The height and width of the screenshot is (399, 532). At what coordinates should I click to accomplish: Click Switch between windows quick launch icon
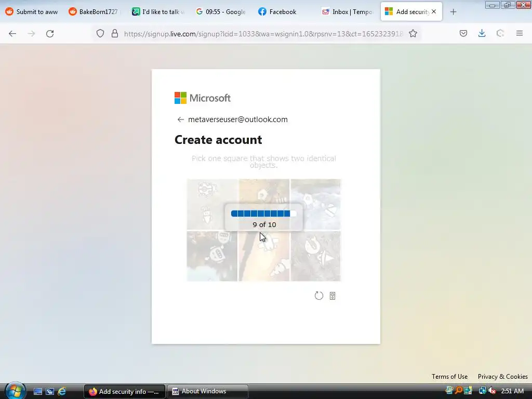[x=50, y=391]
